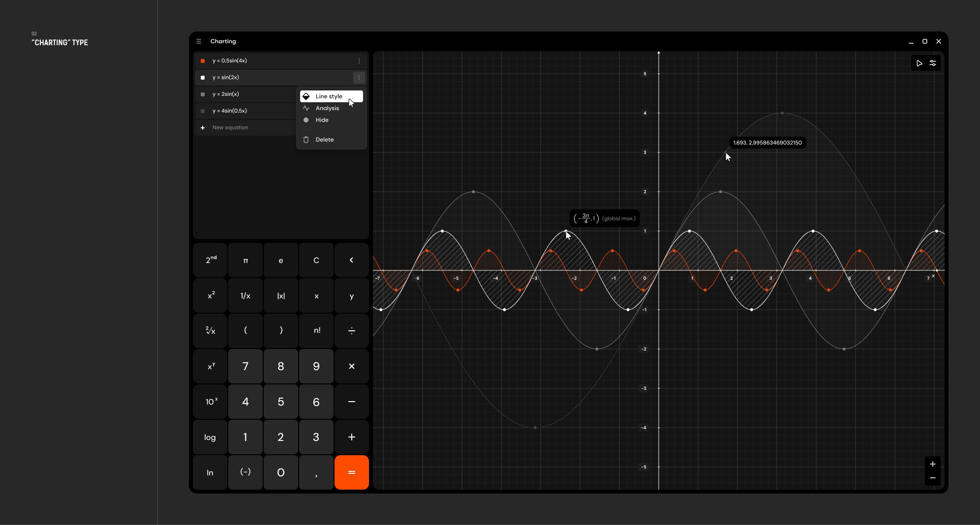Image resolution: width=980 pixels, height=525 pixels.
Task: Select Analysis in the context menu
Action: (x=328, y=108)
